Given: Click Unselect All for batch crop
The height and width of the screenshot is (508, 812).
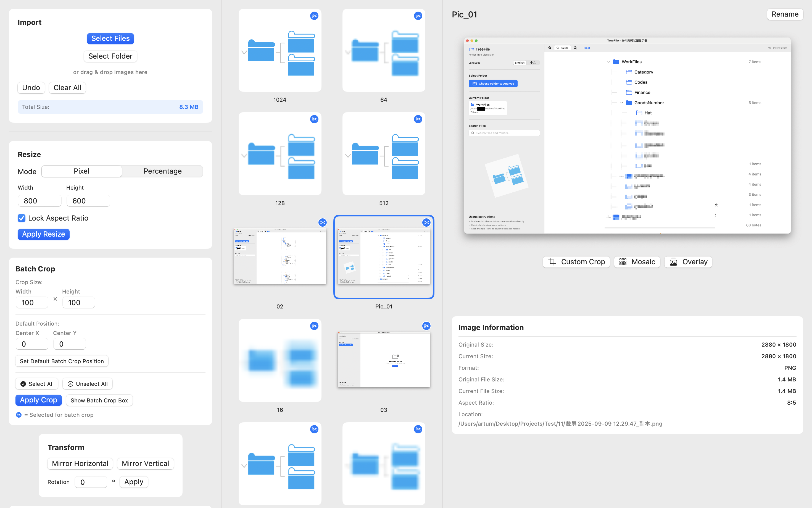Looking at the screenshot, I should [x=87, y=384].
